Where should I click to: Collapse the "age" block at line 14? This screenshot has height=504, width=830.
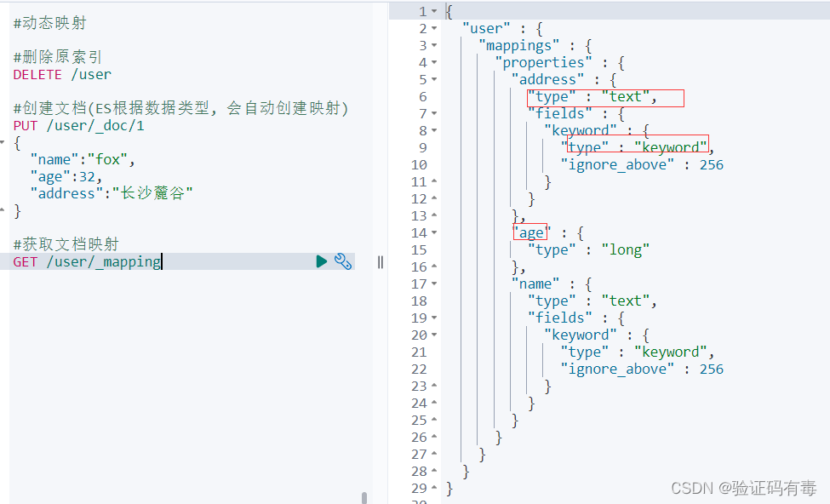(x=434, y=232)
